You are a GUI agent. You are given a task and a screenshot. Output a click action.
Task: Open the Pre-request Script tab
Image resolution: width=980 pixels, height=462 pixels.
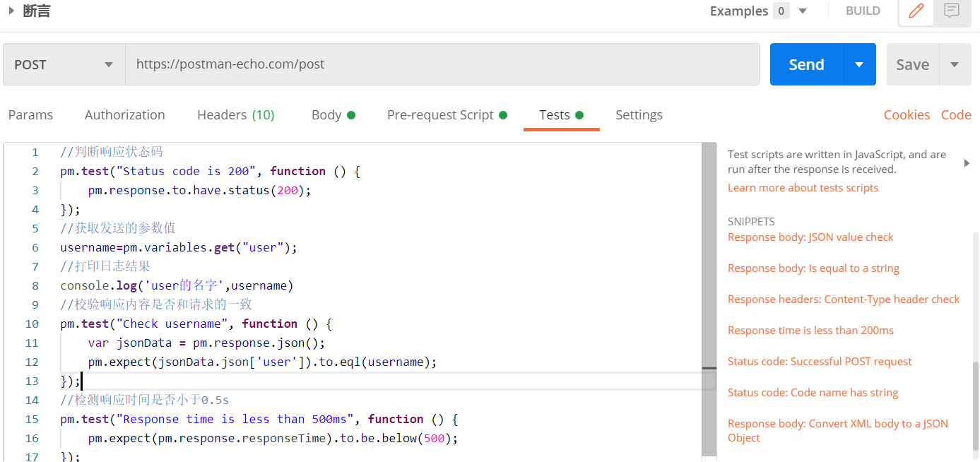click(447, 115)
